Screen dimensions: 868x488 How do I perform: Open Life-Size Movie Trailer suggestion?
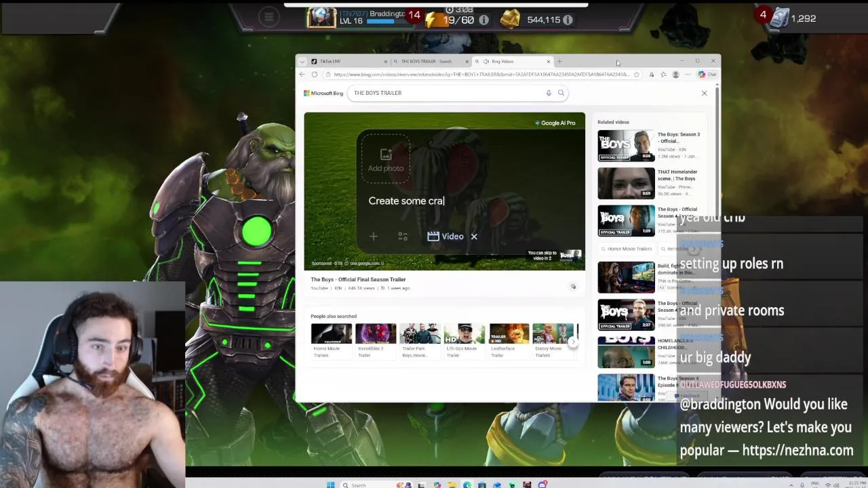tap(465, 341)
